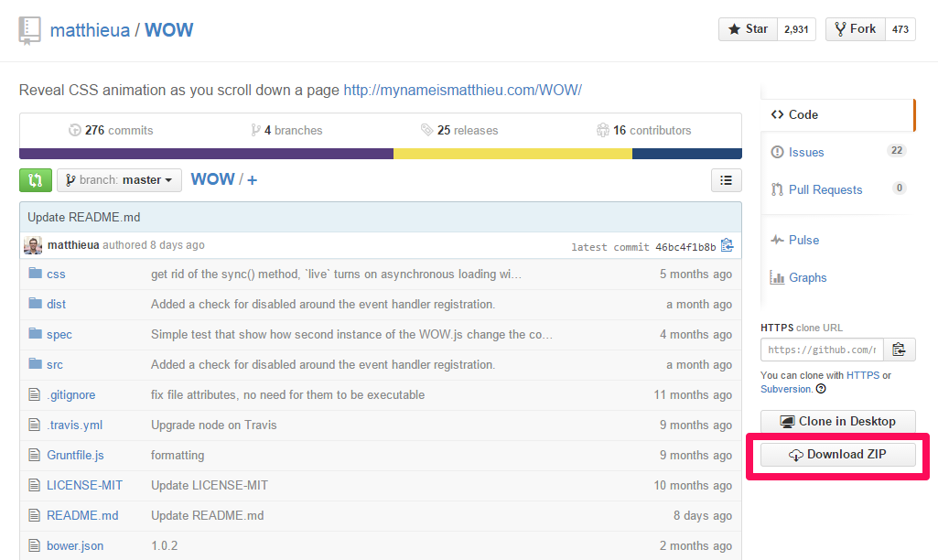Viewport: 938px width, 560px height.
Task: Open the css folder
Action: pos(56,274)
